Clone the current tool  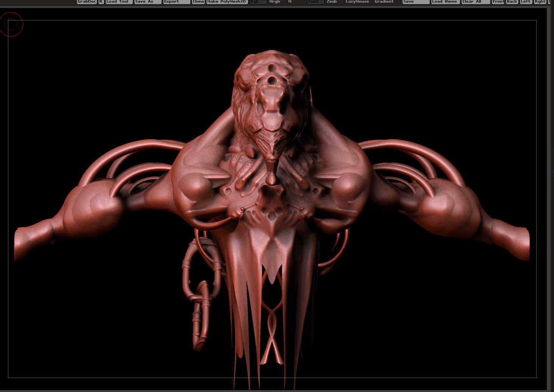click(x=198, y=2)
